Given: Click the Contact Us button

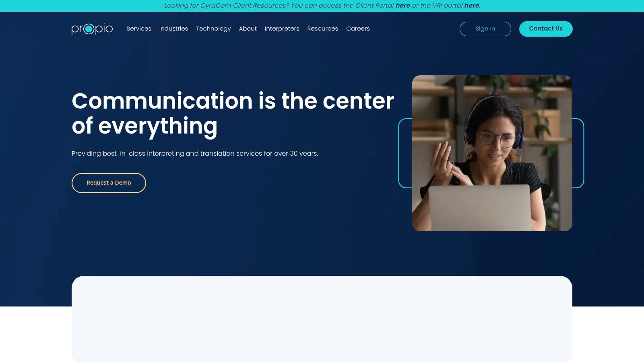Looking at the screenshot, I should coord(545,29).
